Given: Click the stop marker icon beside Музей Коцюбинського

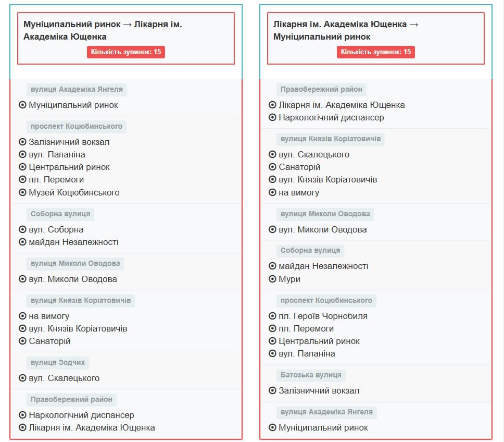Looking at the screenshot, I should 22,192.
